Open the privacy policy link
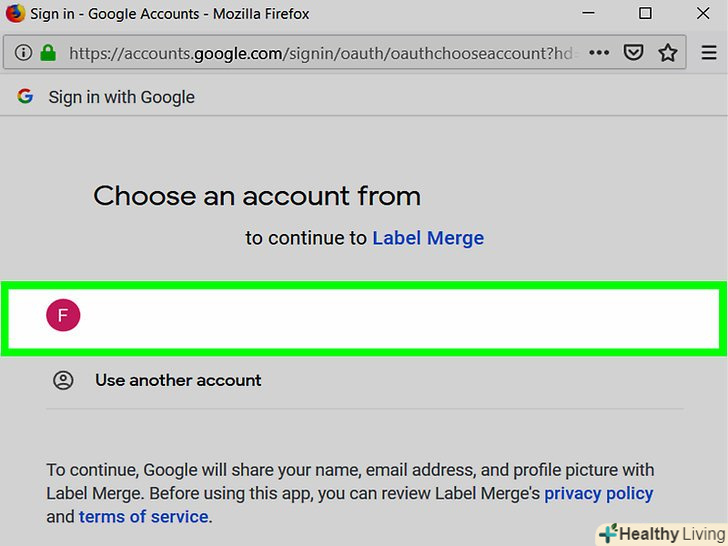Screen dimensions: 728x546 click(x=598, y=493)
